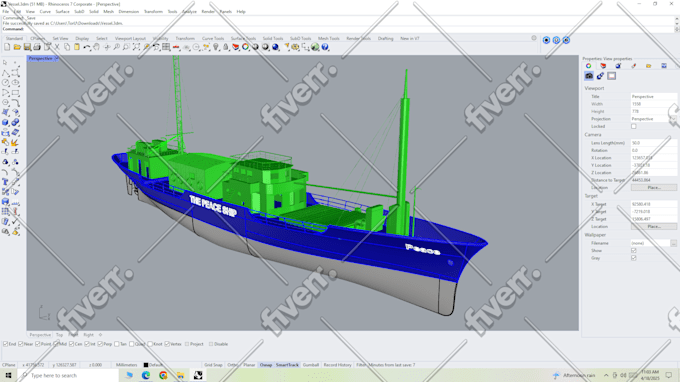The image size is (680, 382).
Task: Toggle the Wallpaper Gray checkbox
Action: point(634,258)
